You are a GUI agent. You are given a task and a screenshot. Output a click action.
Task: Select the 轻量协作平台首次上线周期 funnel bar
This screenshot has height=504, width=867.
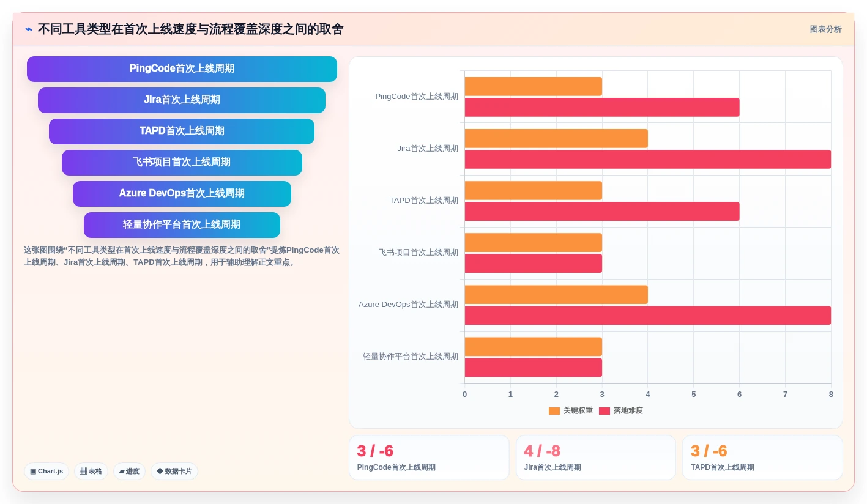point(182,225)
